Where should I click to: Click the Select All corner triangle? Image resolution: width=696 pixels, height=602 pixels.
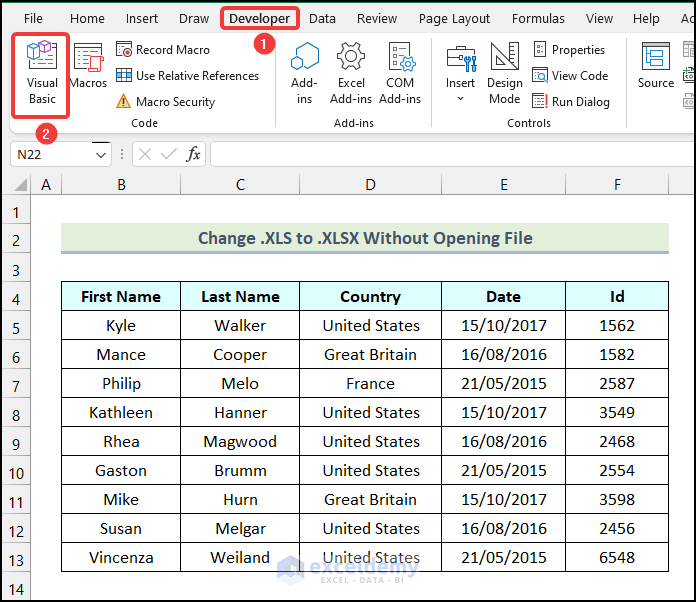click(x=20, y=184)
